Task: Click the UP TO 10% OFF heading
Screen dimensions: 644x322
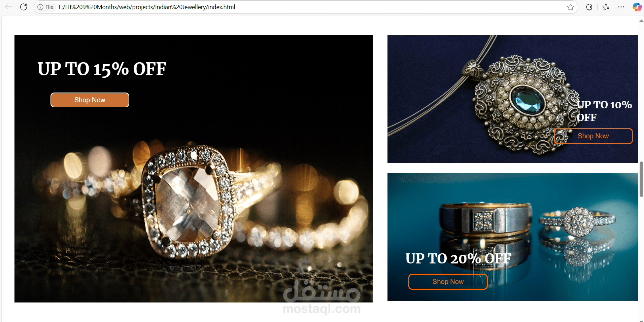Action: pos(604,111)
